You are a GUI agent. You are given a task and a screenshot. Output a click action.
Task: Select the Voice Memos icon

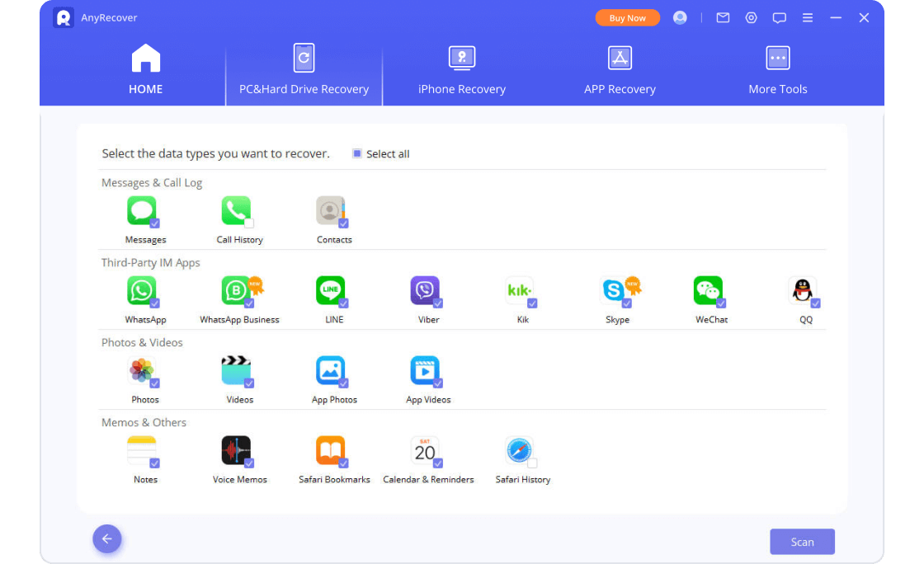[x=236, y=450]
